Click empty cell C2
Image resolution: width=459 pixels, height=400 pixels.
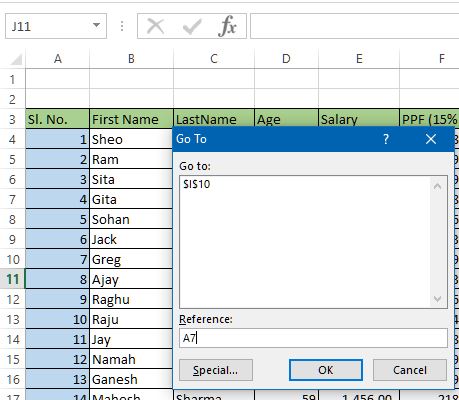click(214, 99)
